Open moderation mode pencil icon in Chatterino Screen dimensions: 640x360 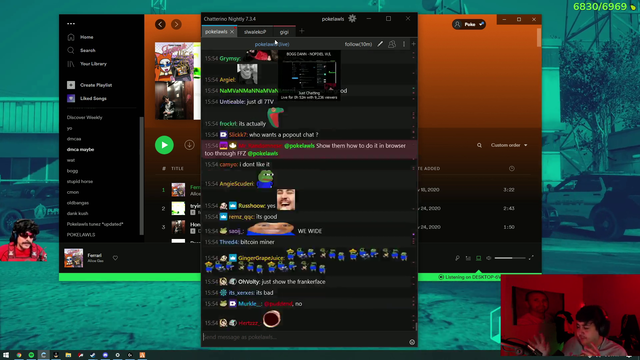coord(380,44)
